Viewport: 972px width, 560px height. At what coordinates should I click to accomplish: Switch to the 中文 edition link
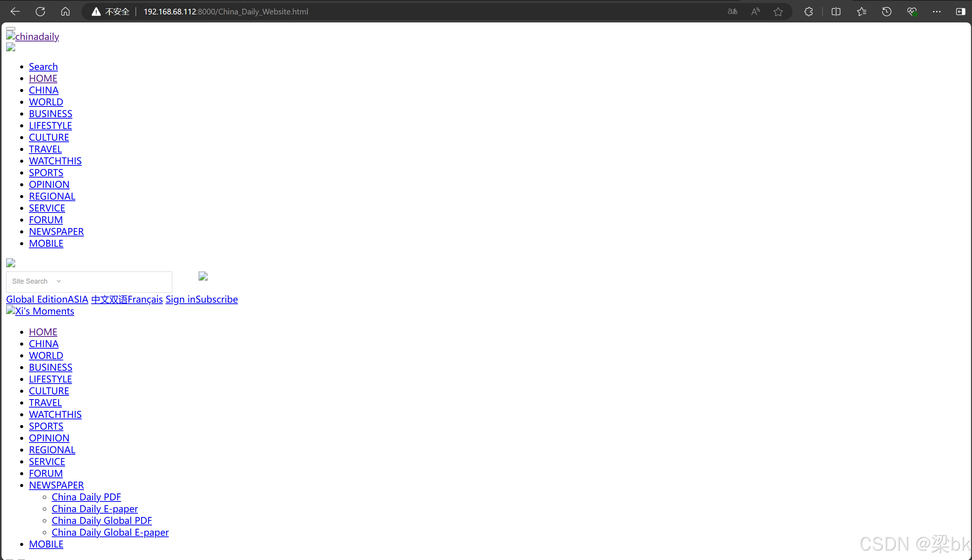click(100, 299)
